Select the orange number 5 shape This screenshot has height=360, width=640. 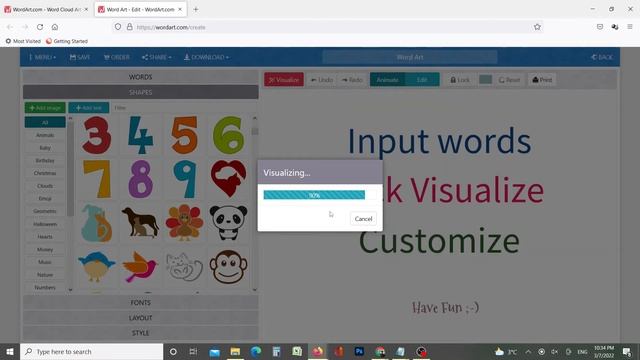tap(184, 135)
